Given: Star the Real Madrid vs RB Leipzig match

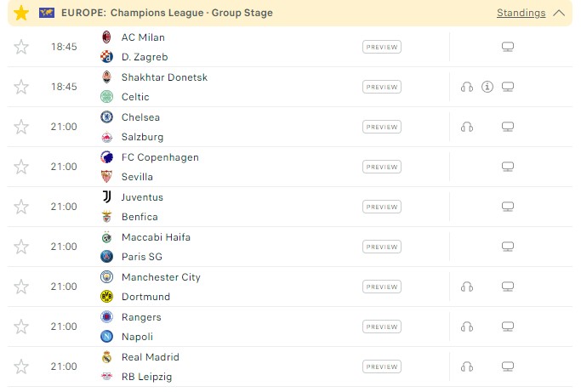Looking at the screenshot, I should (x=21, y=366).
